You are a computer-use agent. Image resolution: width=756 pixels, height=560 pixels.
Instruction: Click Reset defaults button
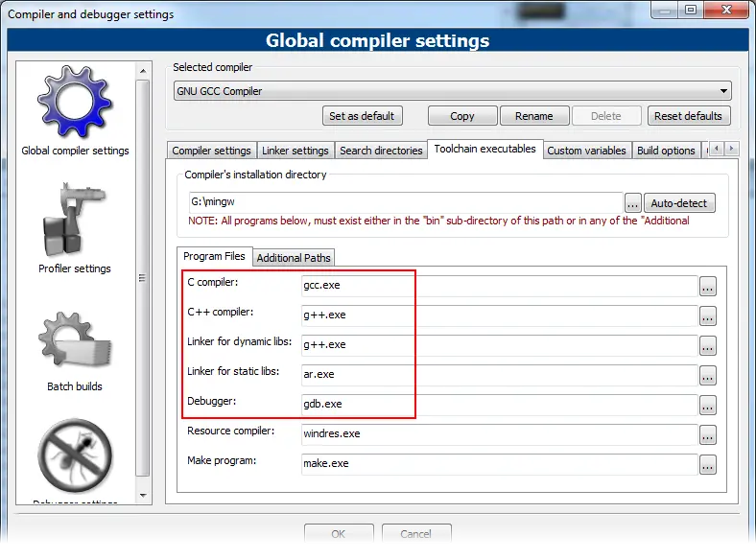(x=688, y=116)
